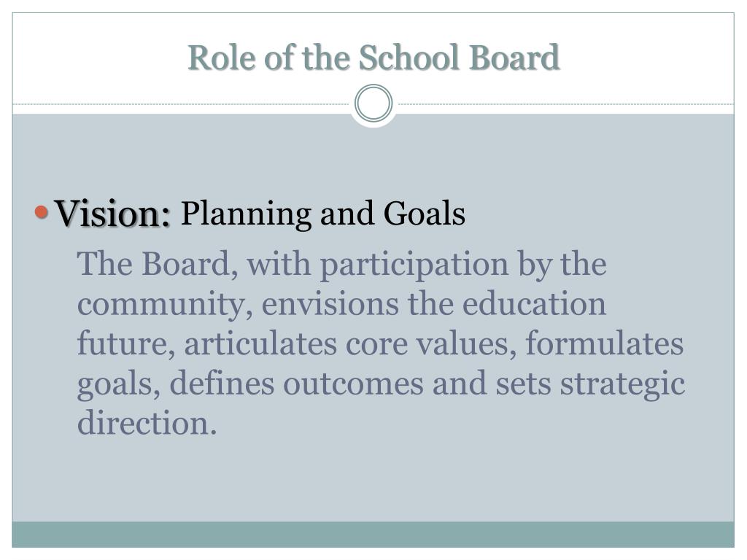The image size is (747, 560).
Task: Click the word envisions in the paragraph
Action: click(x=330, y=304)
